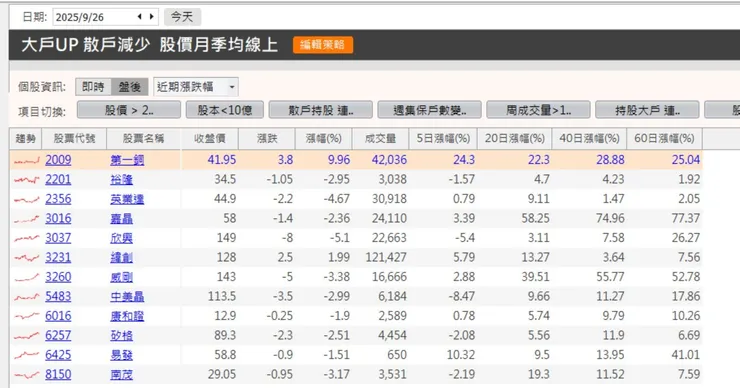Select the 周成交量>1.. filter item
The image size is (740, 388).
coord(538,110)
